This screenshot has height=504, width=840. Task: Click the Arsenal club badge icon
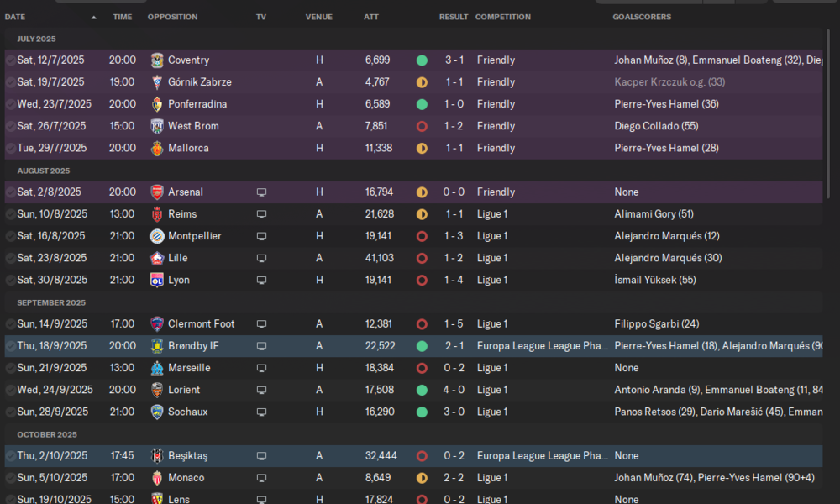(156, 192)
